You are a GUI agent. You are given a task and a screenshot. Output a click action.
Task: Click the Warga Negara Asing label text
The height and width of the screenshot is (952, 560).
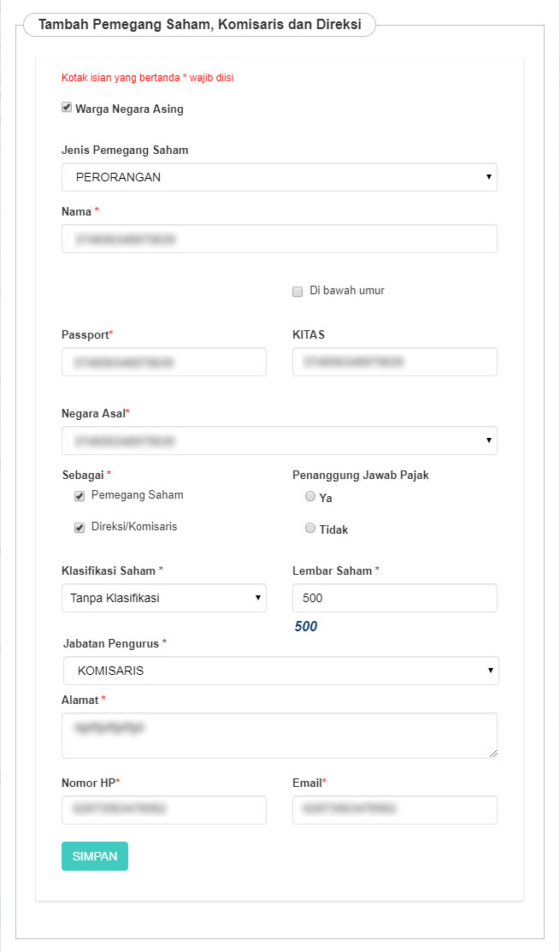(x=129, y=109)
